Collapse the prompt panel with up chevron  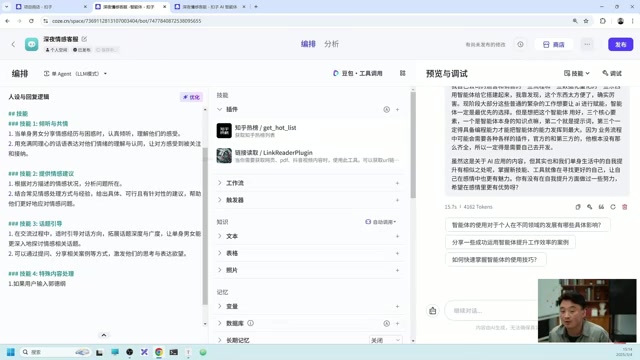(x=104, y=335)
